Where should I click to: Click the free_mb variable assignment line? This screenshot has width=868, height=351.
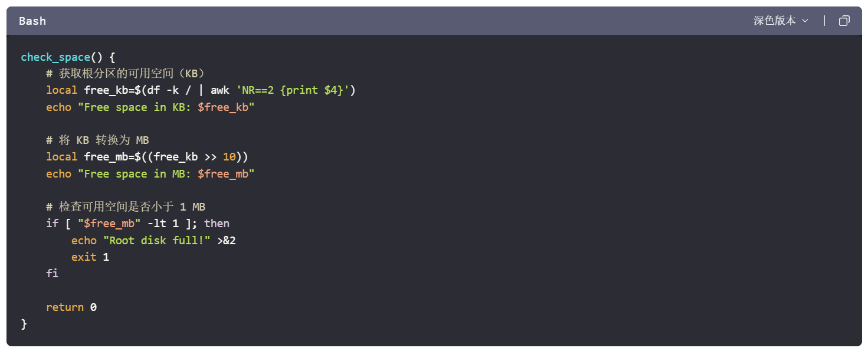pyautogui.click(x=147, y=157)
